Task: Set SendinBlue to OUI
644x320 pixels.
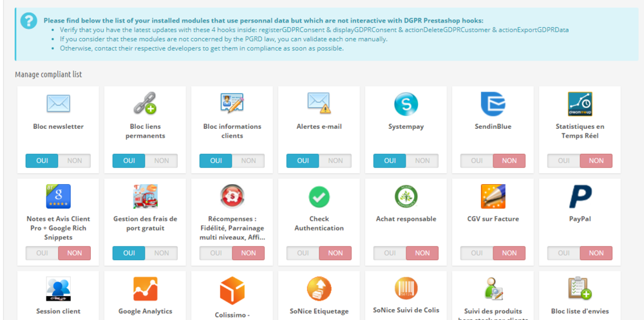Action: pyautogui.click(x=477, y=160)
